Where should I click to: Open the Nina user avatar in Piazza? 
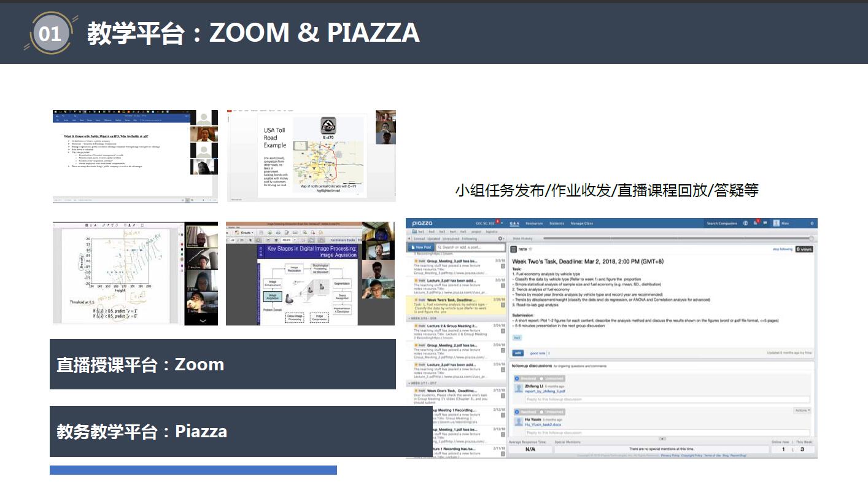[x=776, y=223]
